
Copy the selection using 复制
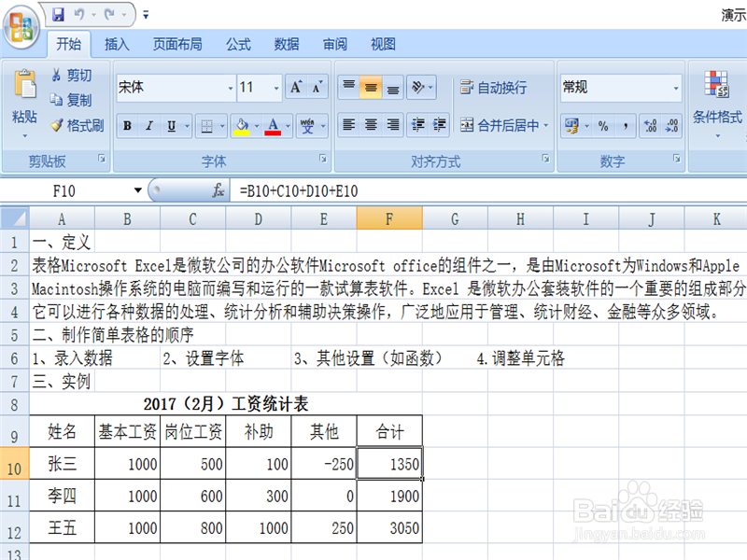72,100
